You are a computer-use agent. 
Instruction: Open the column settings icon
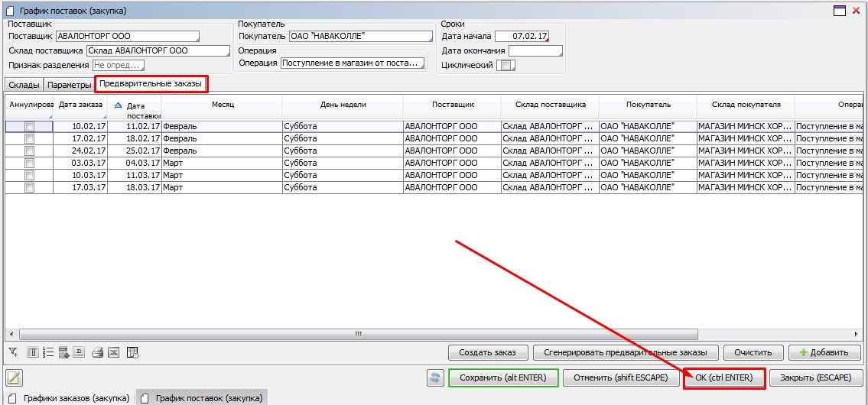(x=33, y=352)
